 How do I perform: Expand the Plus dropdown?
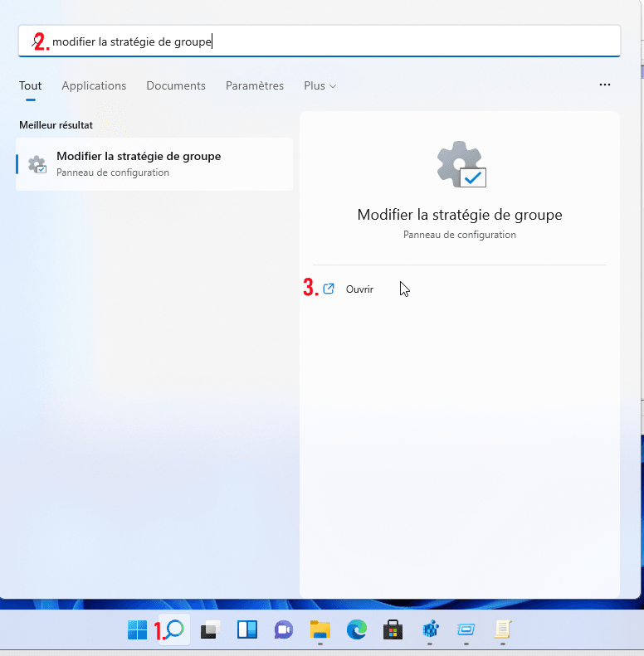(x=320, y=85)
